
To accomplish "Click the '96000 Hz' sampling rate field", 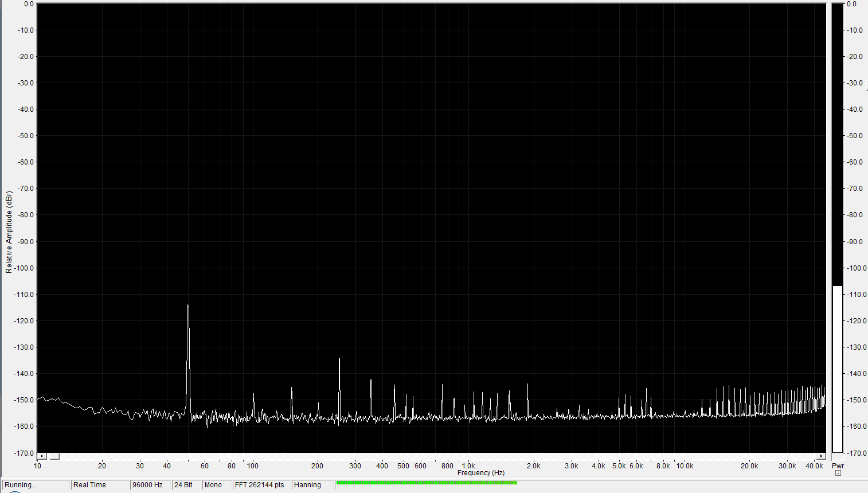I will 150,485.
